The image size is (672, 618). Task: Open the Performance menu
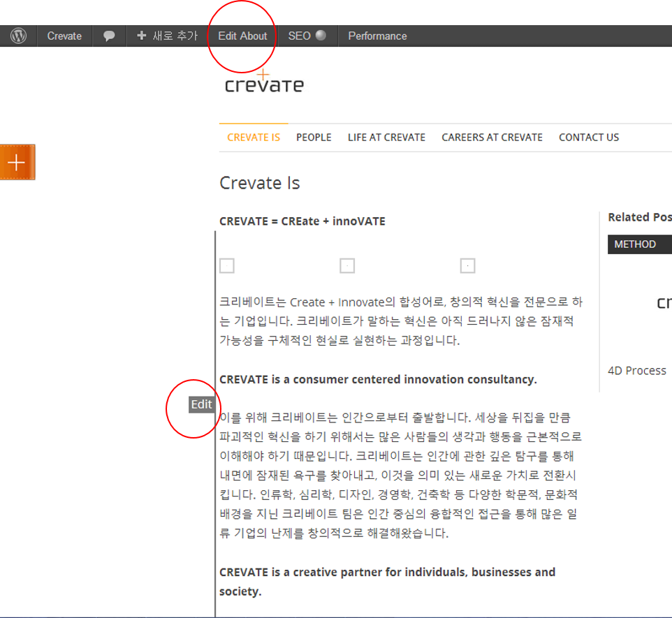point(377,36)
